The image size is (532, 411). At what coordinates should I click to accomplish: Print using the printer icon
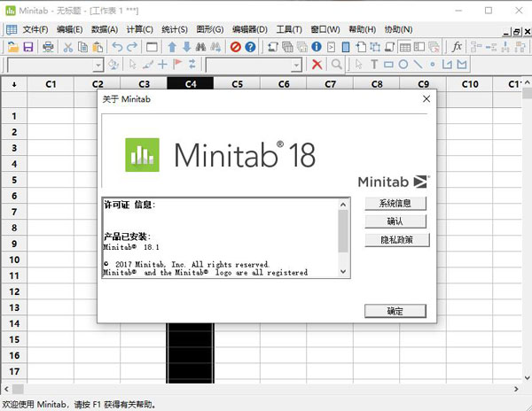[x=48, y=47]
